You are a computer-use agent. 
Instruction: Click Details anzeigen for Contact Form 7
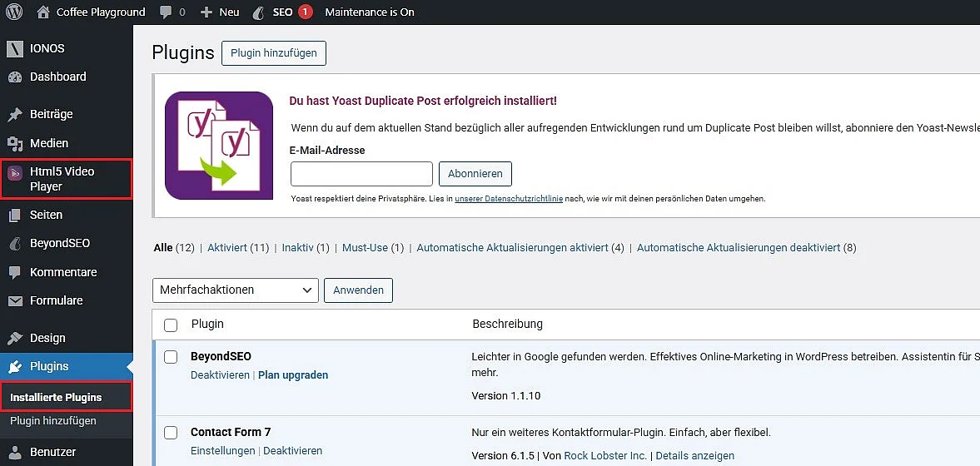pyautogui.click(x=695, y=455)
